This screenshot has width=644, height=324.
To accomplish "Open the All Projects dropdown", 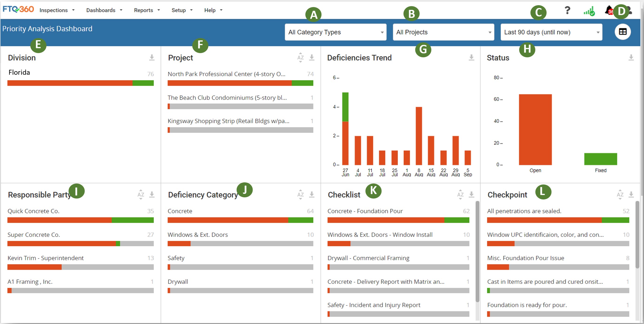I will [x=443, y=32].
